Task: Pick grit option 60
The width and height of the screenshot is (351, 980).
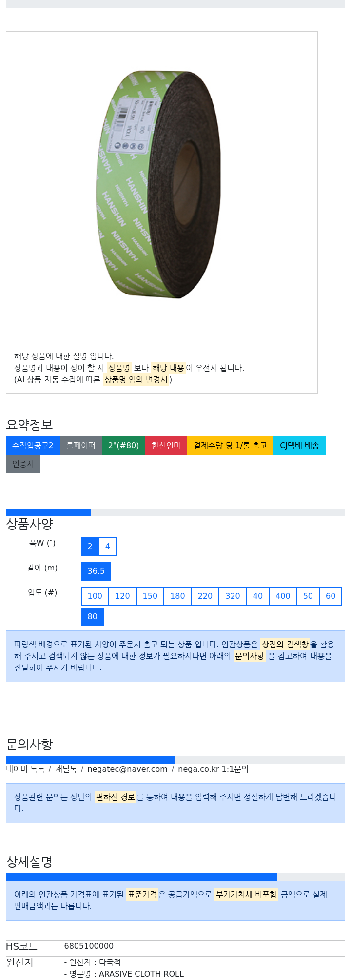Action: (x=331, y=596)
